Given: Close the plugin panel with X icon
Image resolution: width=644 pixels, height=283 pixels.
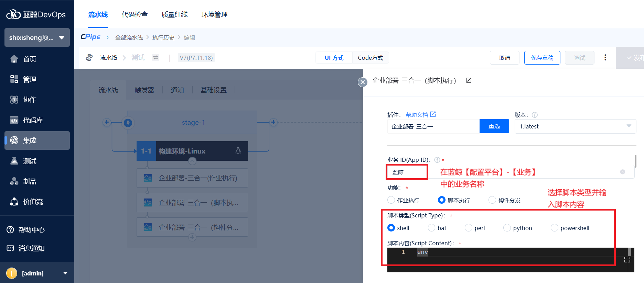Looking at the screenshot, I should 363,82.
